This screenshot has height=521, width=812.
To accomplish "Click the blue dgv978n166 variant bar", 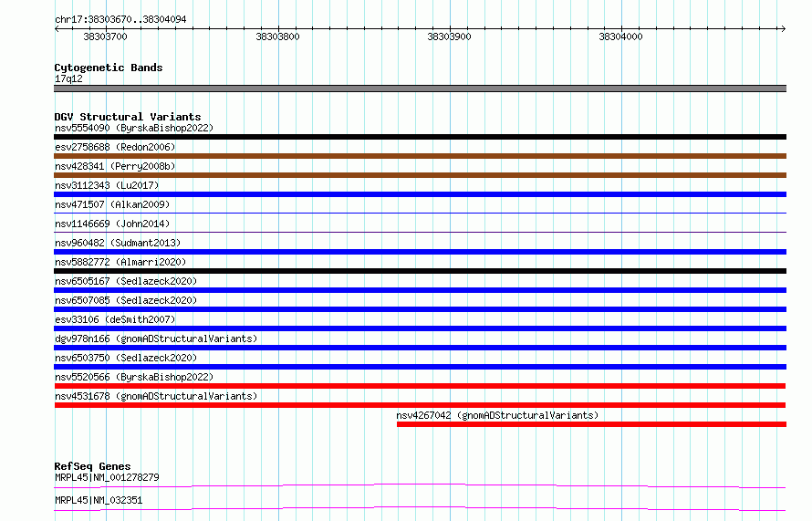I will click(420, 348).
